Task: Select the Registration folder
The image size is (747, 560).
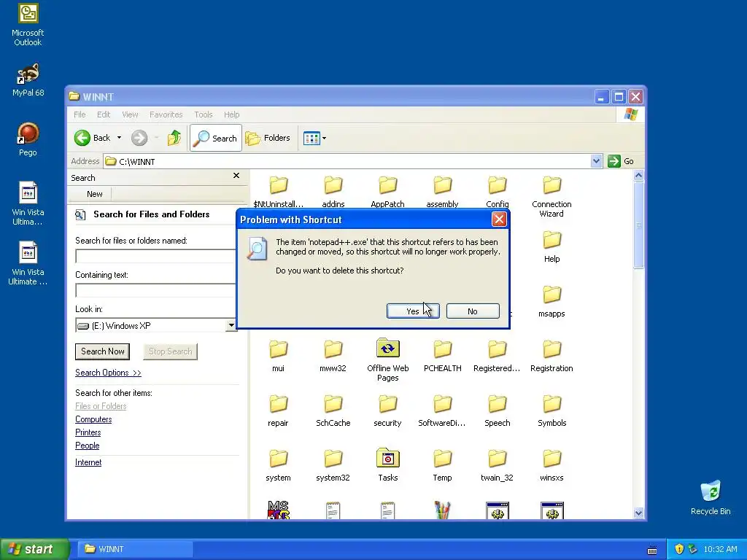Action: 551,357
